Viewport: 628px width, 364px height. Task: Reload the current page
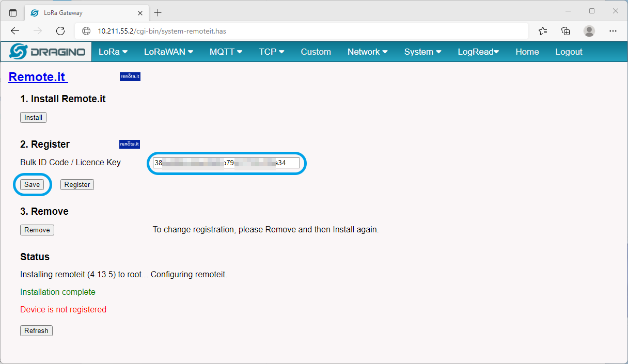tap(60, 31)
